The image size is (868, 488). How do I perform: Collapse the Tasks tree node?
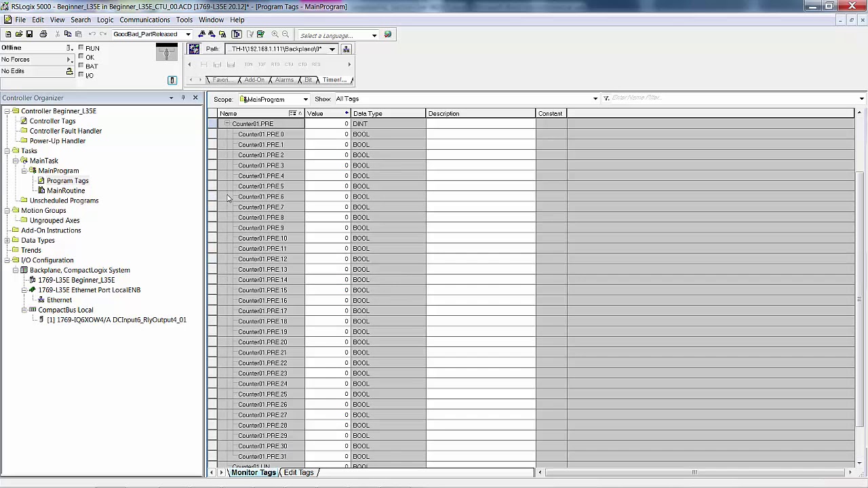[x=7, y=151]
